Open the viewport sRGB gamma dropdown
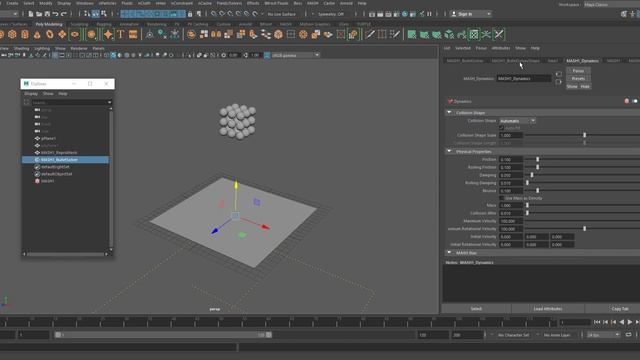This screenshot has height=360, width=640. point(295,55)
